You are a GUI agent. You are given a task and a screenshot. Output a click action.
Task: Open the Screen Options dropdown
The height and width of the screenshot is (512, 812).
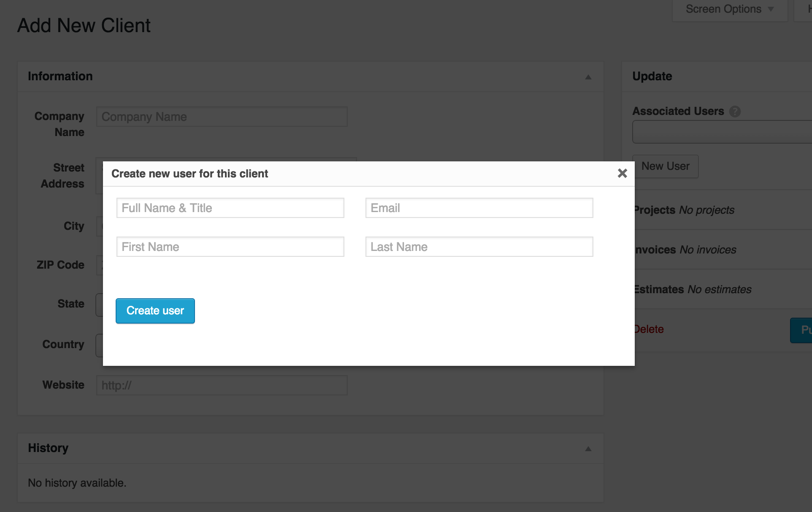(x=729, y=9)
